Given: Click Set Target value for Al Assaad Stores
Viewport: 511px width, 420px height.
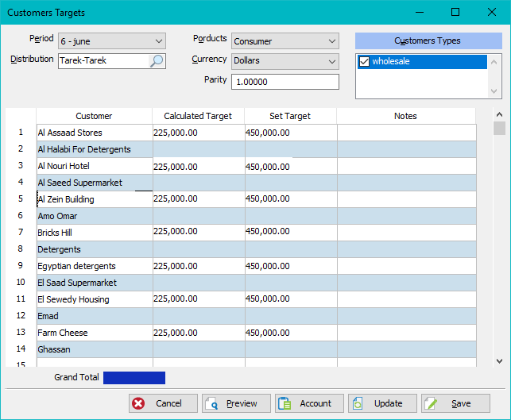Looking at the screenshot, I should (291, 133).
